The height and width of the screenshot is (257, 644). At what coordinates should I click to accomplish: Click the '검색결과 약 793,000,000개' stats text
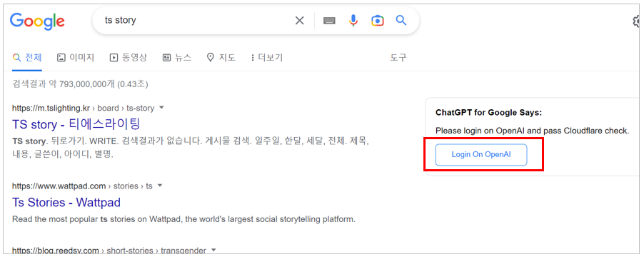coord(80,84)
